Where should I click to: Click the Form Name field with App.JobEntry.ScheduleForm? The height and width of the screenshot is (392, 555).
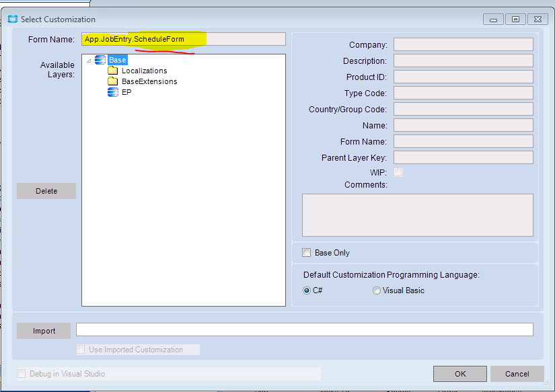tap(184, 39)
